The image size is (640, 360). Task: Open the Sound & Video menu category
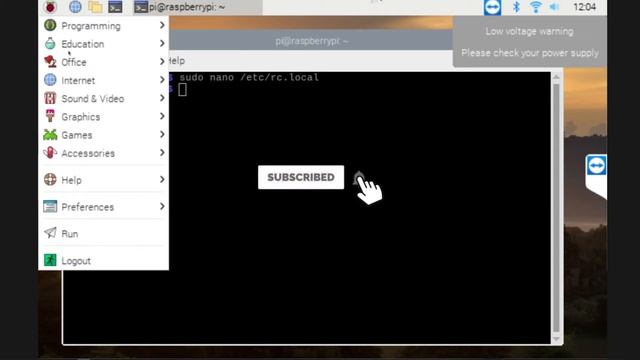[x=104, y=98]
